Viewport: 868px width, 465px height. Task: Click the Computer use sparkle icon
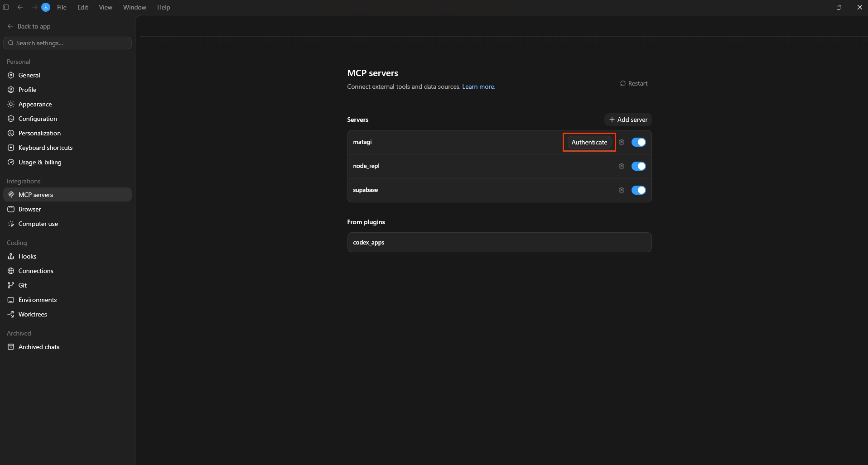pos(11,224)
